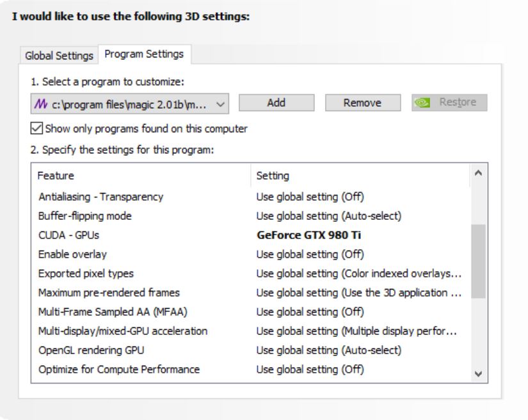Click the Remove button
The width and height of the screenshot is (528, 420).
[363, 102]
